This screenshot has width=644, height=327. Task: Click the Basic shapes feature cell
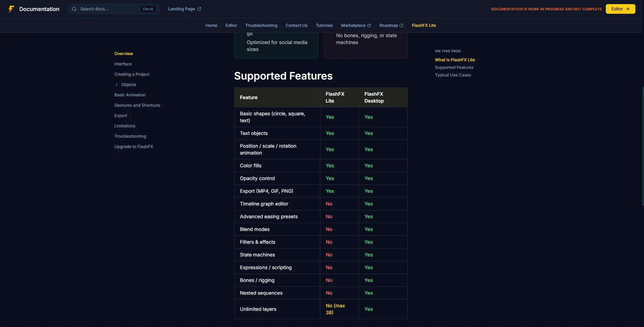[277, 117]
